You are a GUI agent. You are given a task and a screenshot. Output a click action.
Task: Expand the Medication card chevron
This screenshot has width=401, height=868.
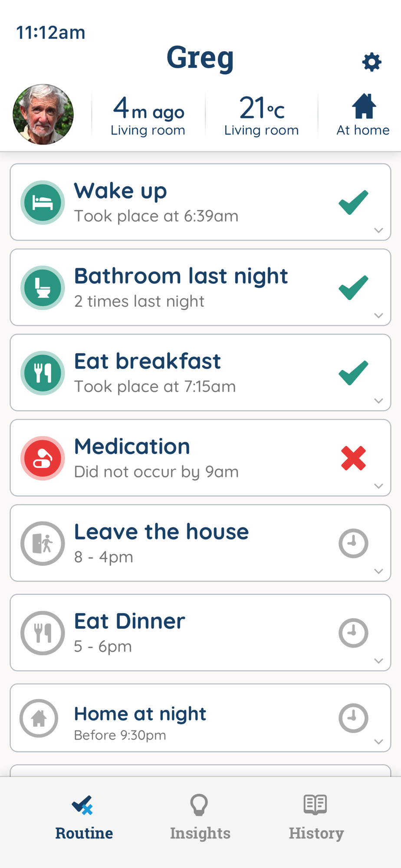click(378, 486)
